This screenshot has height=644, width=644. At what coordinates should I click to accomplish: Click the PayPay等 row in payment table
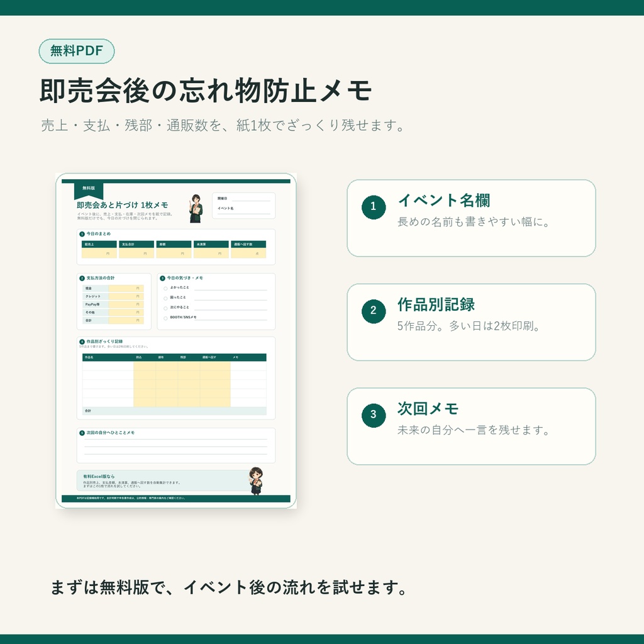point(113,304)
